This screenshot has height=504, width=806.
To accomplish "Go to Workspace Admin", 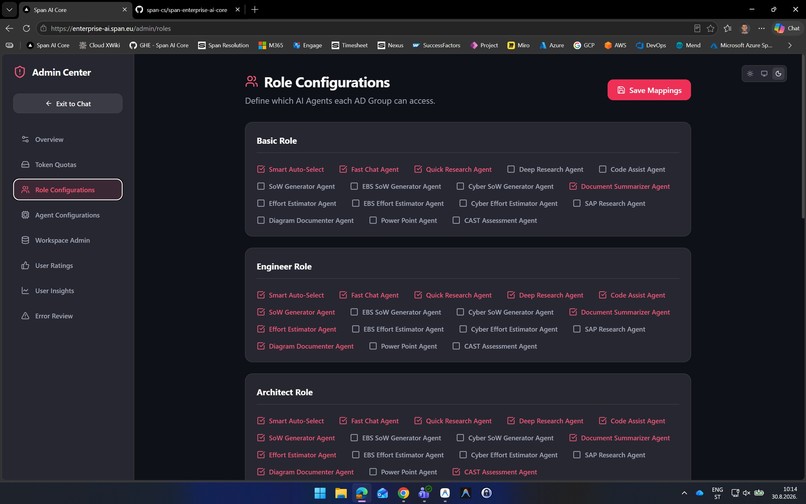I will (x=68, y=240).
